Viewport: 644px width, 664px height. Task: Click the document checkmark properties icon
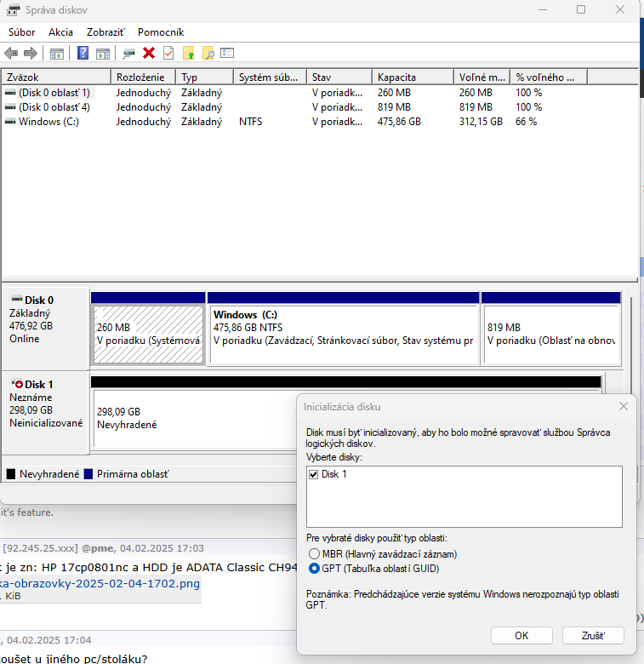tap(168, 53)
